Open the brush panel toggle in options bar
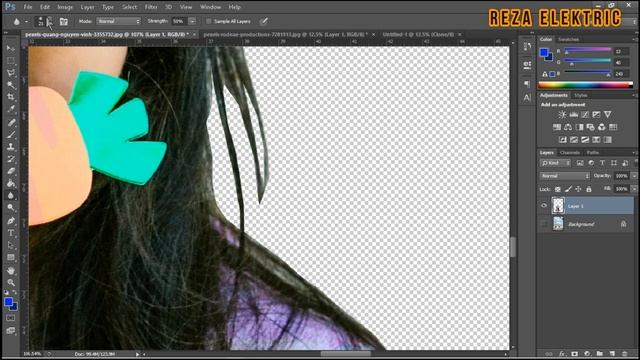This screenshot has height=360, width=640. click(64, 21)
